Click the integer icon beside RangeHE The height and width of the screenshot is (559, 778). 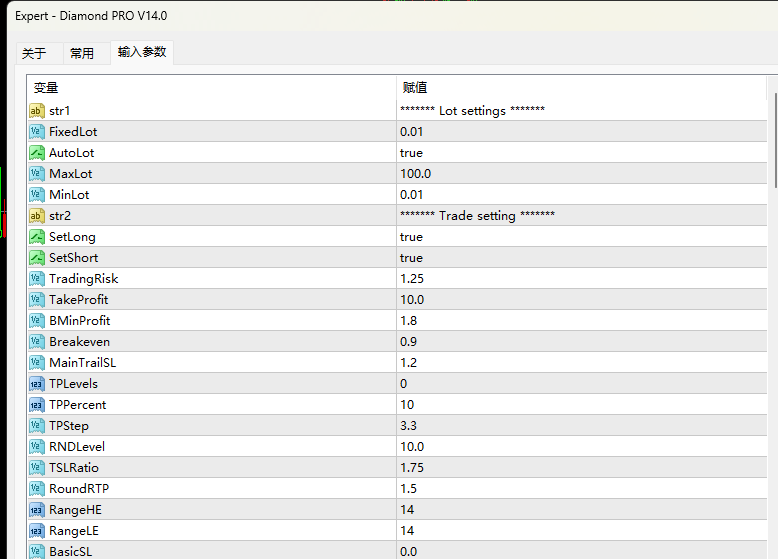point(37,510)
